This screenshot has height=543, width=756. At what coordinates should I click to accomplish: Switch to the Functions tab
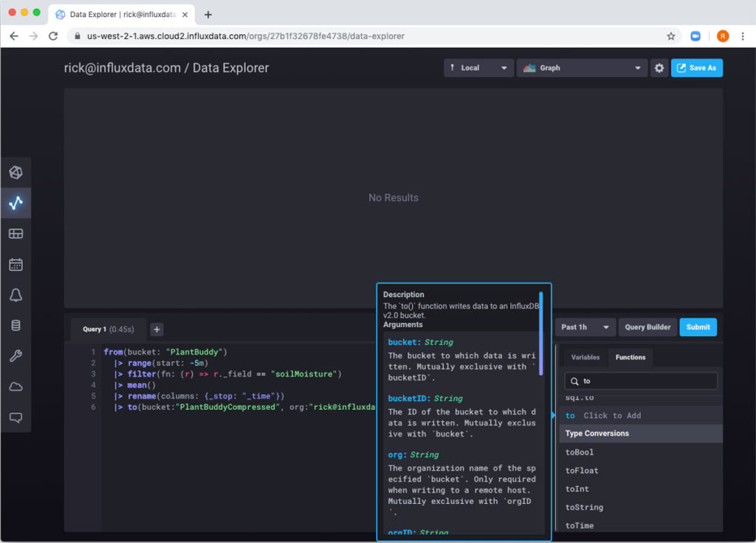630,357
